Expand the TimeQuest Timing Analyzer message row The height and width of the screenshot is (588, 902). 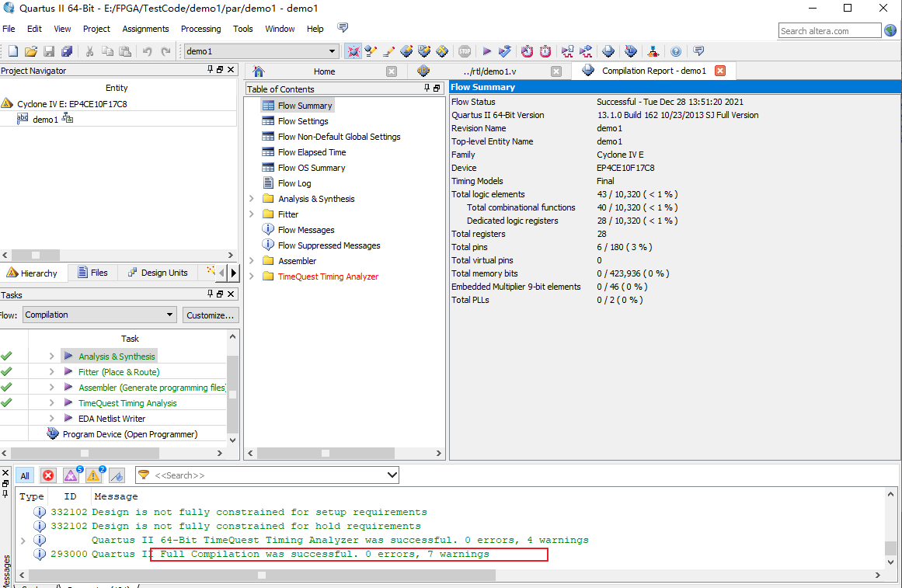23,541
